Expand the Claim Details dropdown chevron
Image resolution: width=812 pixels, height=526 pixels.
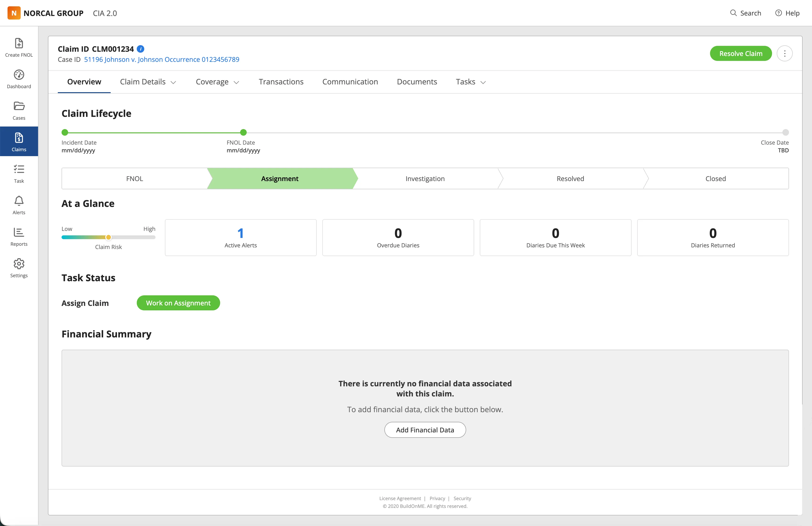point(173,82)
